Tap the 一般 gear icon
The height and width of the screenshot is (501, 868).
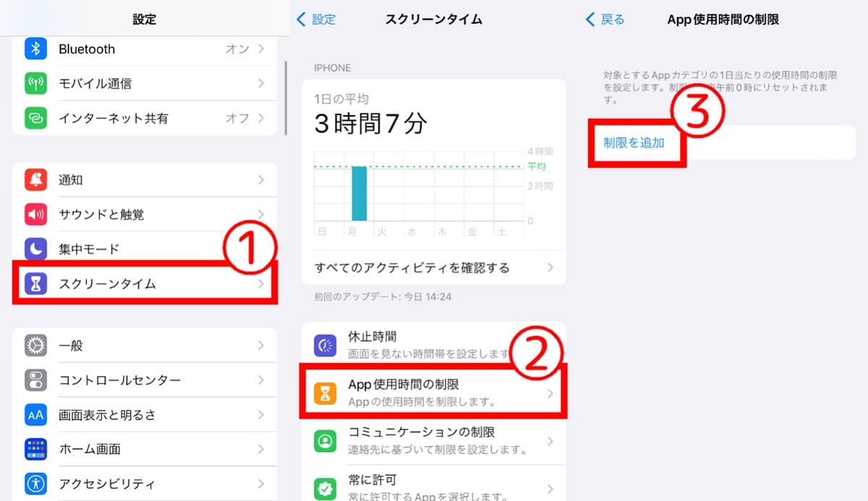click(35, 345)
